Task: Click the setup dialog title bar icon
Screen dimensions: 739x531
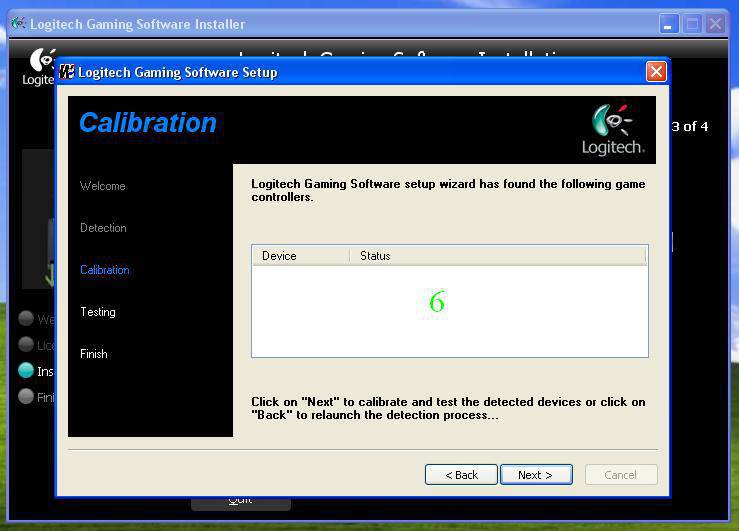Action: (67, 72)
